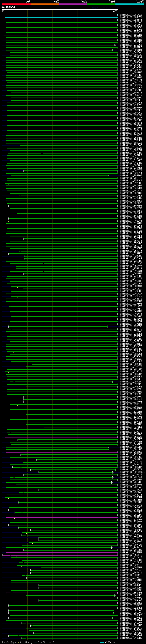Select hit label UniRef100_Q7V934
The width and height of the screenshot is (146, 644).
point(131,58)
